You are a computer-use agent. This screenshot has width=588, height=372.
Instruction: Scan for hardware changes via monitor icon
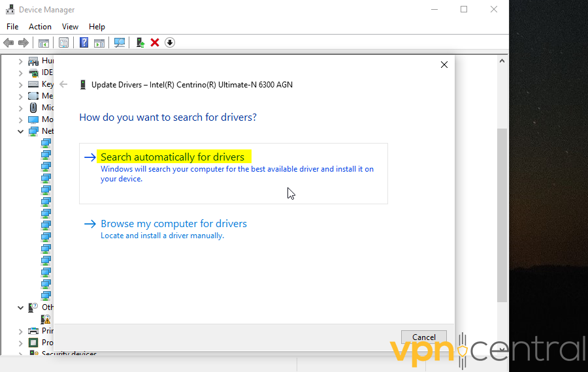click(120, 42)
